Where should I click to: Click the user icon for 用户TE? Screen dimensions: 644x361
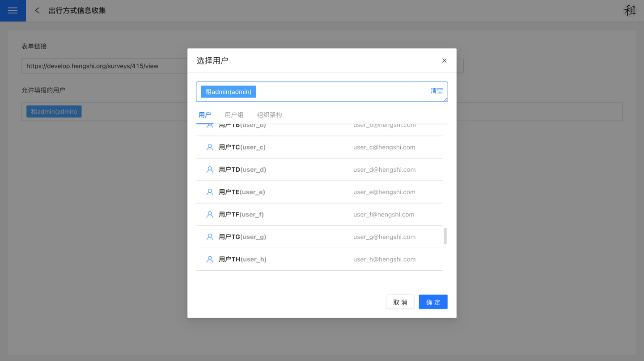point(210,192)
